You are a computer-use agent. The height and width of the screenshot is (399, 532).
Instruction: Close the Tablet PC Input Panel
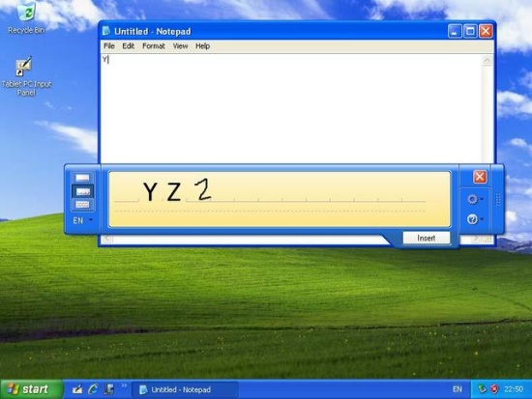click(480, 177)
